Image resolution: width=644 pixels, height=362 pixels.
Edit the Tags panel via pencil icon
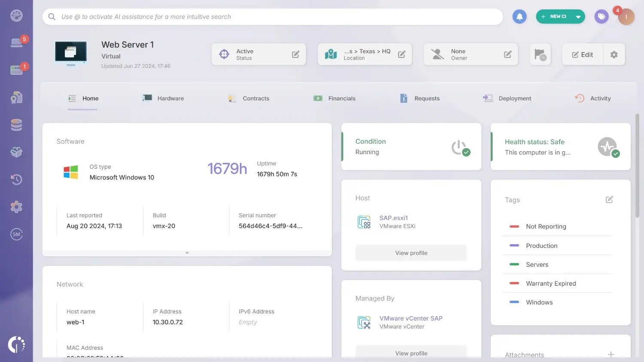609,199
